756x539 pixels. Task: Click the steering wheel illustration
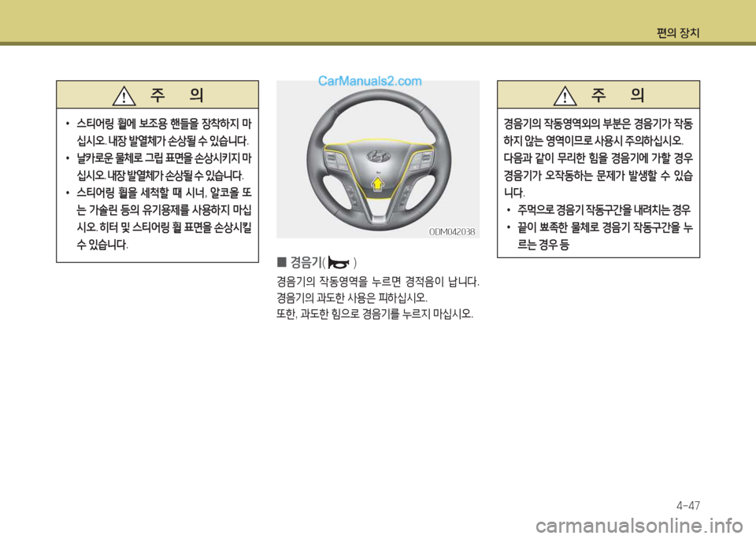tap(379, 159)
